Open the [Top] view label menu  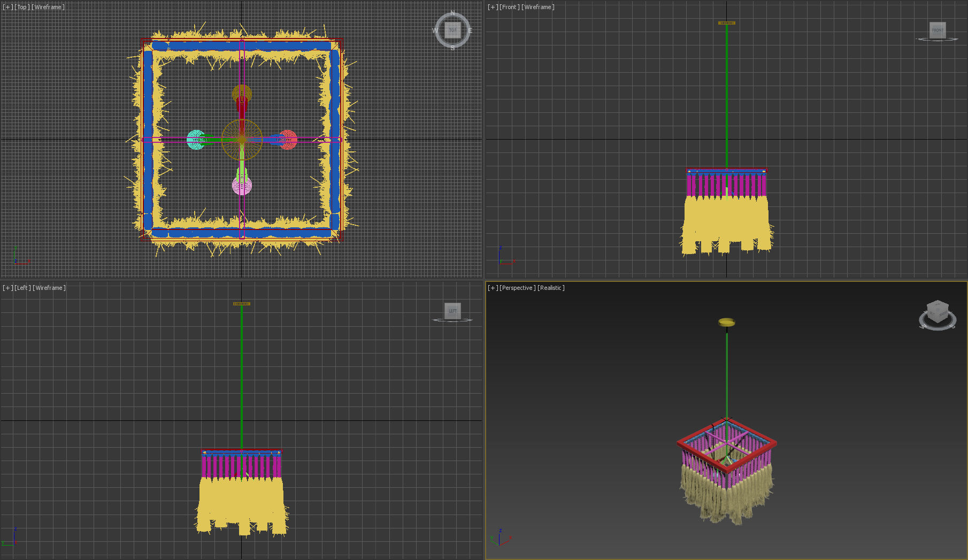pos(21,7)
